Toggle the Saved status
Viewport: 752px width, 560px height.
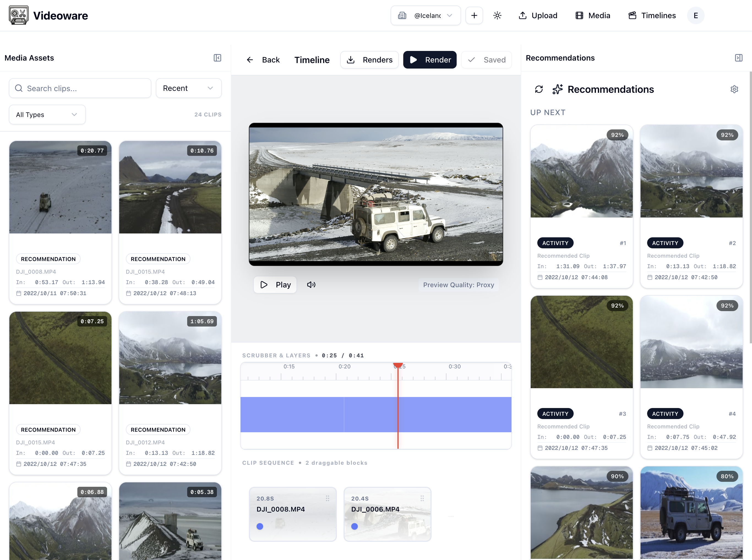point(486,60)
